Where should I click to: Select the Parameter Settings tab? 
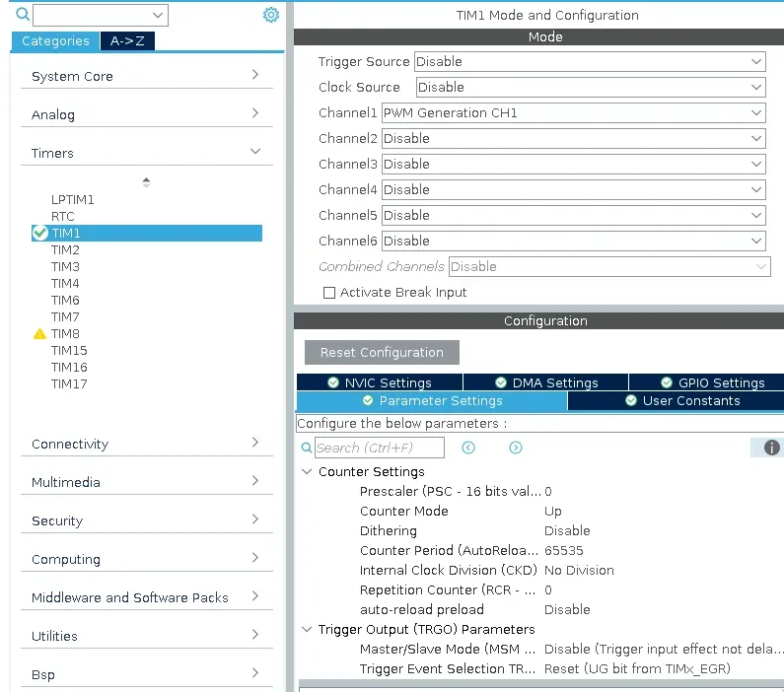tap(432, 401)
